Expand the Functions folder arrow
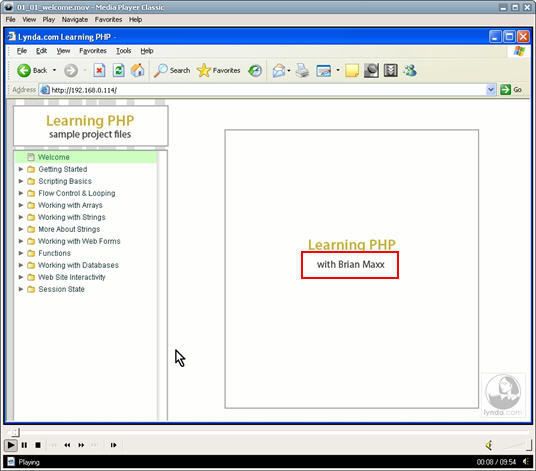Viewport: 536px width, 471px height. (21, 253)
